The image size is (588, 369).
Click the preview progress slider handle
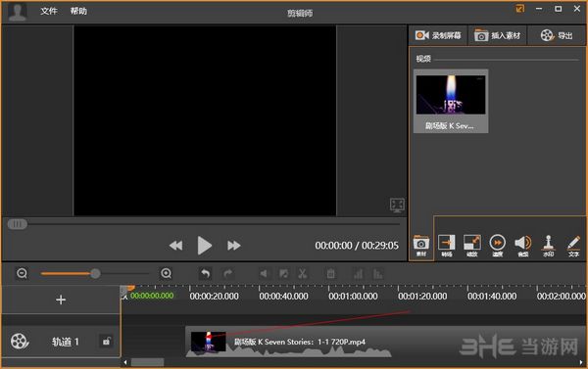(x=18, y=224)
